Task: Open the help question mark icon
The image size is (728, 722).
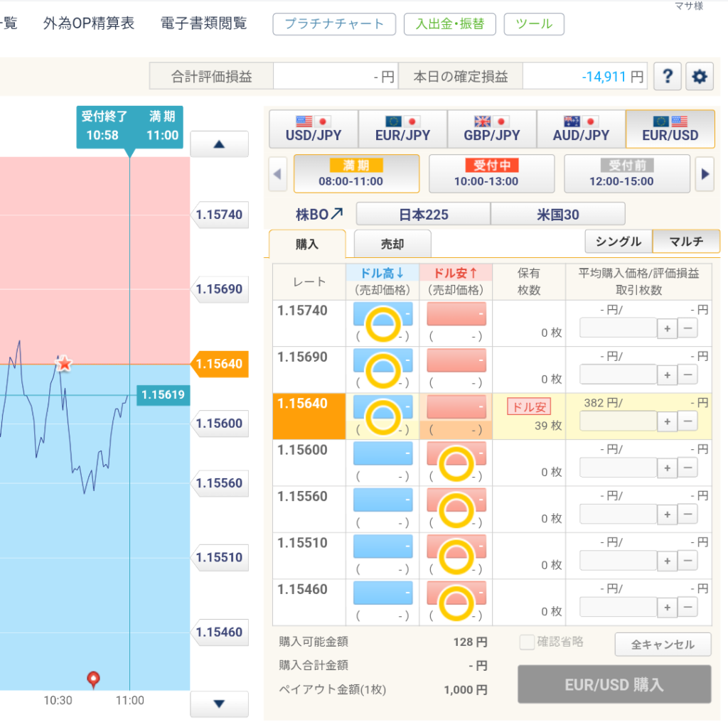Action: point(668,77)
